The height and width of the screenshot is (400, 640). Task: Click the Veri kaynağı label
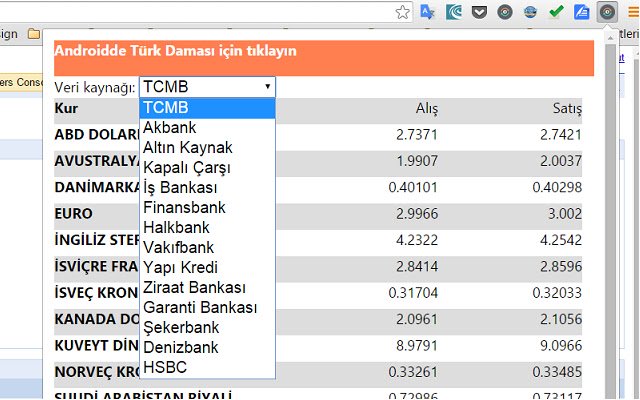(x=95, y=87)
